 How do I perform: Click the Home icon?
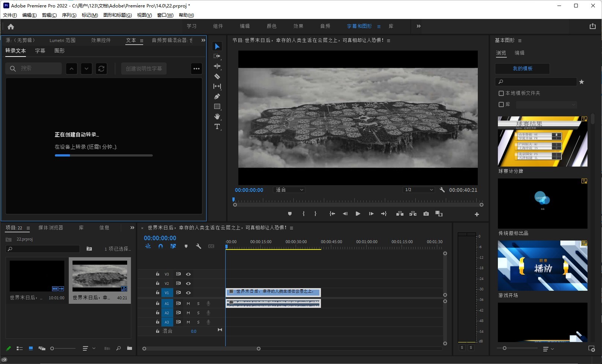pos(11,26)
